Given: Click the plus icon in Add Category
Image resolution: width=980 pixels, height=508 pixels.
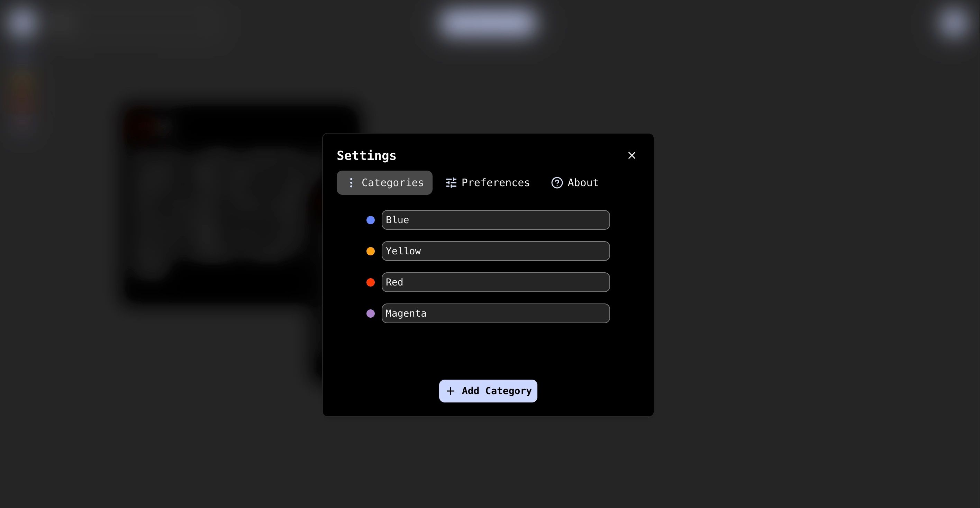Looking at the screenshot, I should pos(451,391).
